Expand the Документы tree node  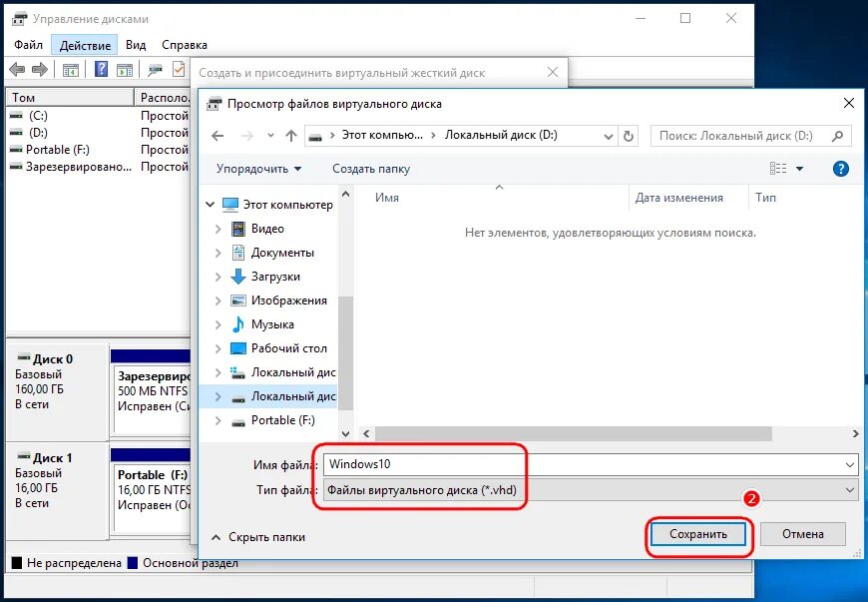click(x=217, y=253)
